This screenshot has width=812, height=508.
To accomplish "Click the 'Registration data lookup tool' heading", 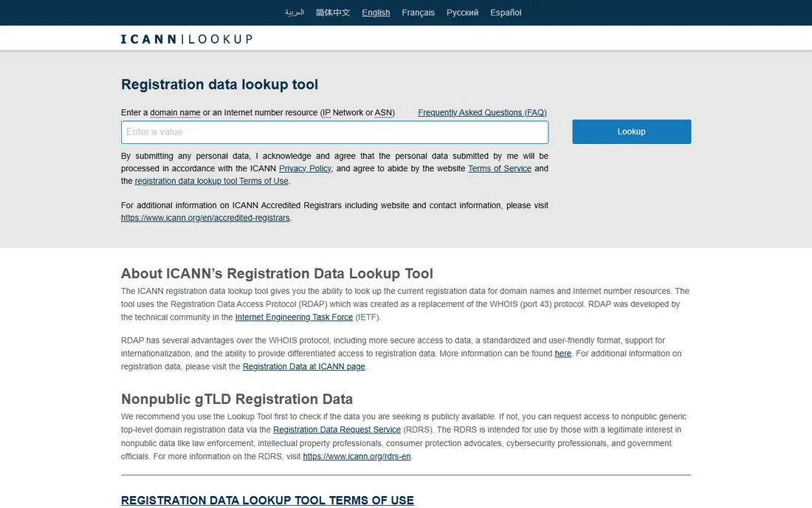I will pyautogui.click(x=219, y=84).
